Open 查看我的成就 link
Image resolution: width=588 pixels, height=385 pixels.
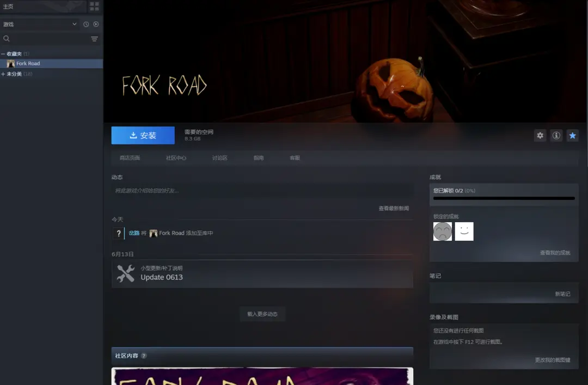coord(555,253)
